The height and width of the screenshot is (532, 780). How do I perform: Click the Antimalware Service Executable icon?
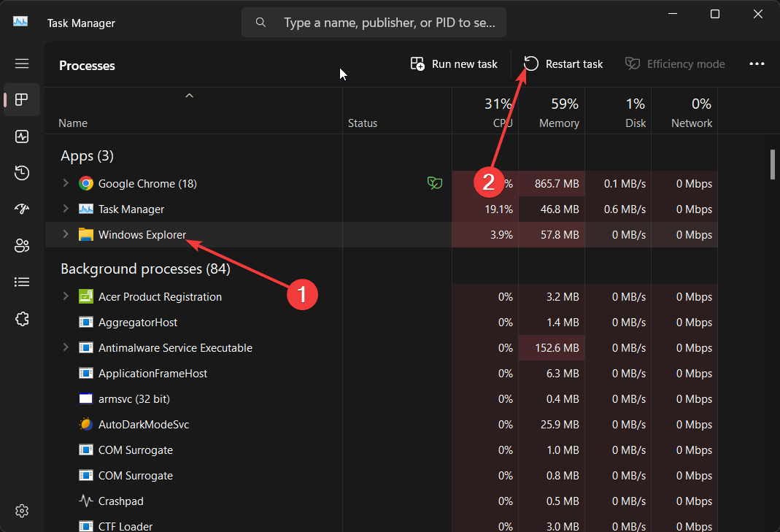tap(86, 348)
